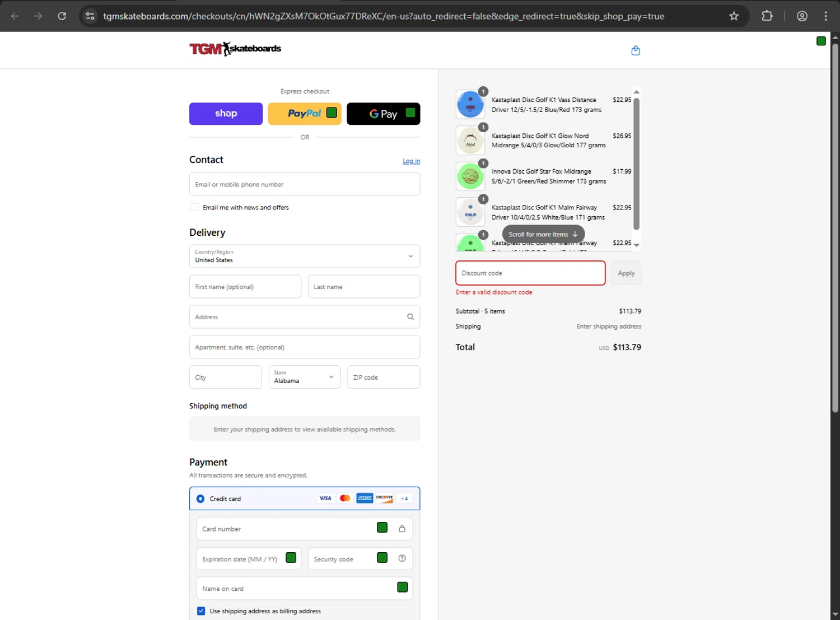Screen dimensions: 840x620
Task: Click the order list scroll-up arrow
Action: click(x=636, y=92)
